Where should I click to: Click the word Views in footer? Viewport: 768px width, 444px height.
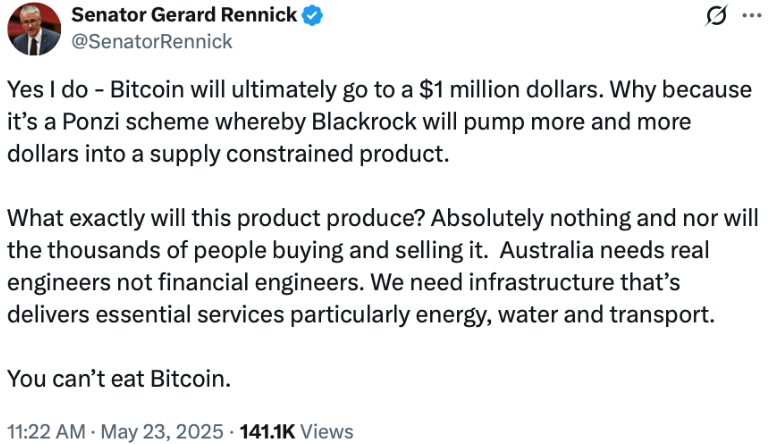326,431
